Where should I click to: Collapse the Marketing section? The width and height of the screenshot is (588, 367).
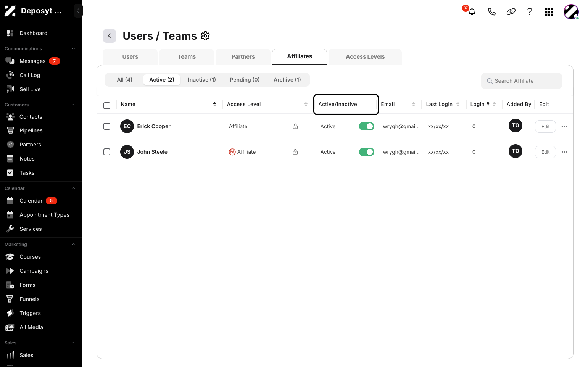[74, 245]
